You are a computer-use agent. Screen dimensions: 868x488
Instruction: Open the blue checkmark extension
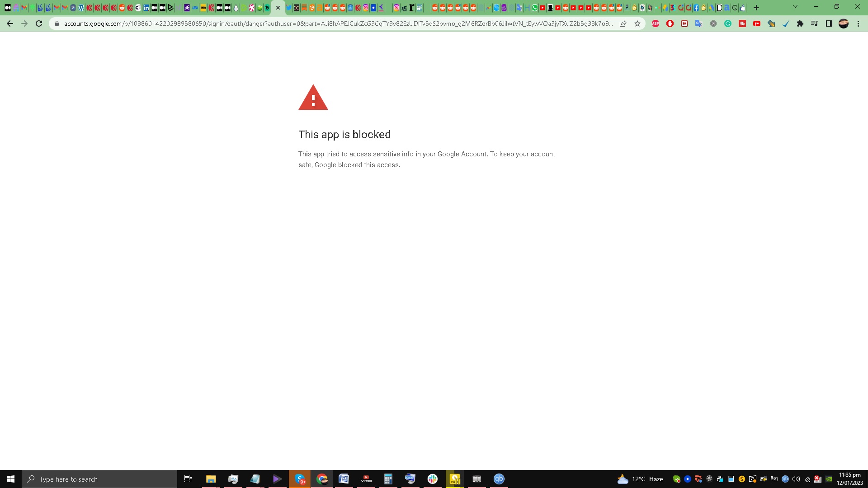point(786,23)
